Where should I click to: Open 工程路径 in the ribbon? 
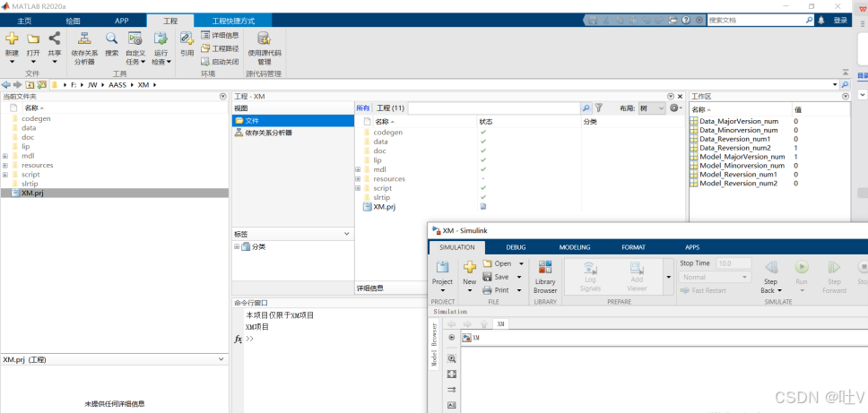tap(220, 48)
